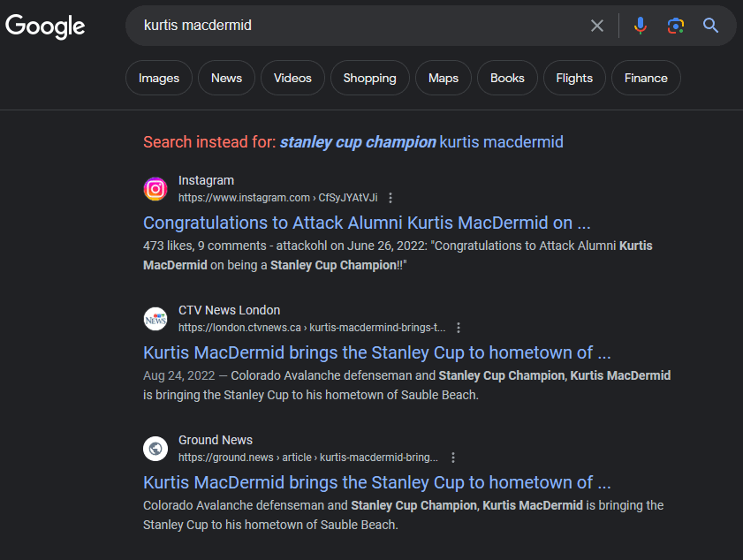Viewport: 743px width, 560px height.
Task: Switch to the Images tab
Action: pyautogui.click(x=159, y=78)
